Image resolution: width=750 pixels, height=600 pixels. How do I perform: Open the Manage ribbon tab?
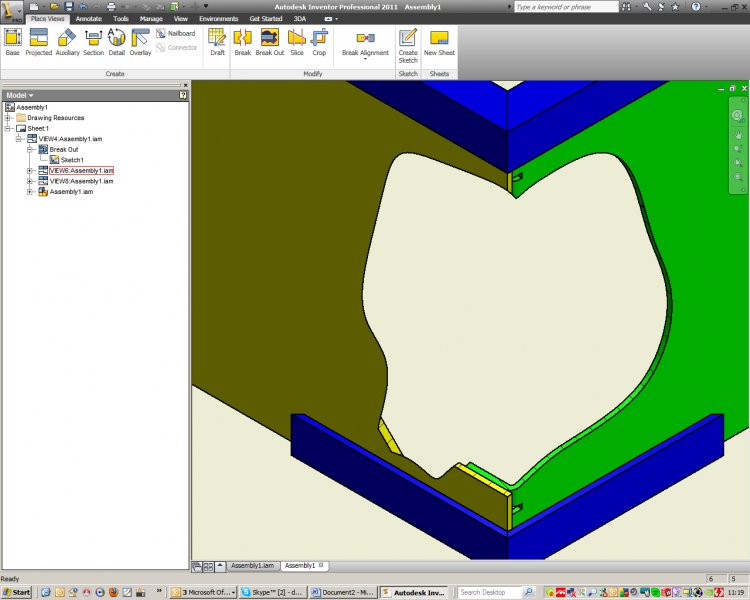tap(151, 18)
